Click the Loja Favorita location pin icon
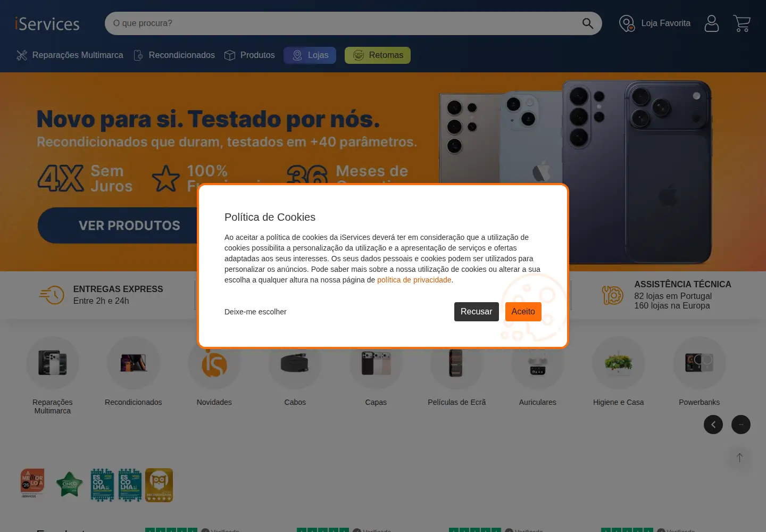 point(627,23)
